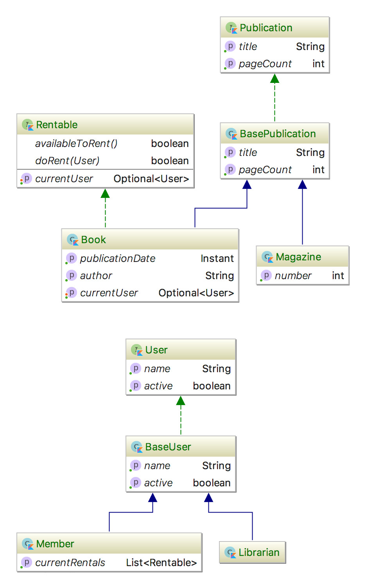Screen dimensions: 366x588
Task: Select pageCount property in BasePublication
Action: click(x=275, y=170)
